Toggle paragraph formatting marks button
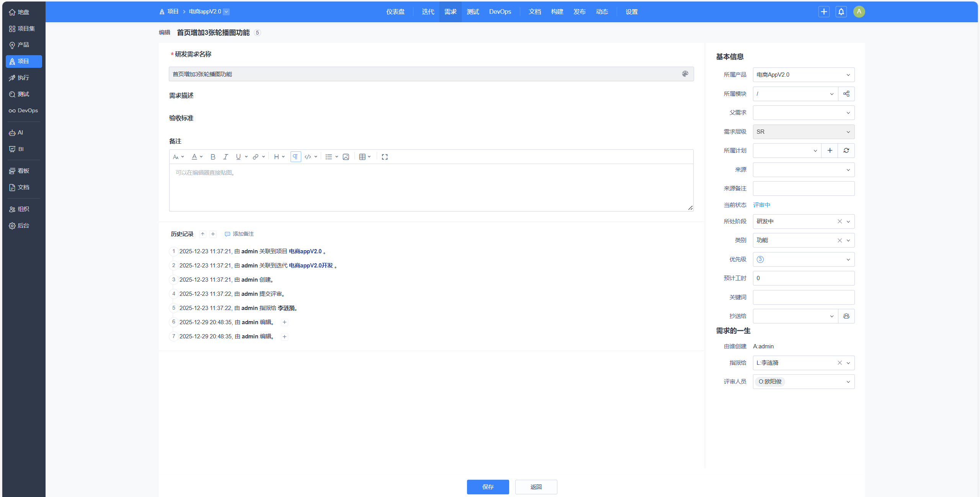 coord(295,157)
